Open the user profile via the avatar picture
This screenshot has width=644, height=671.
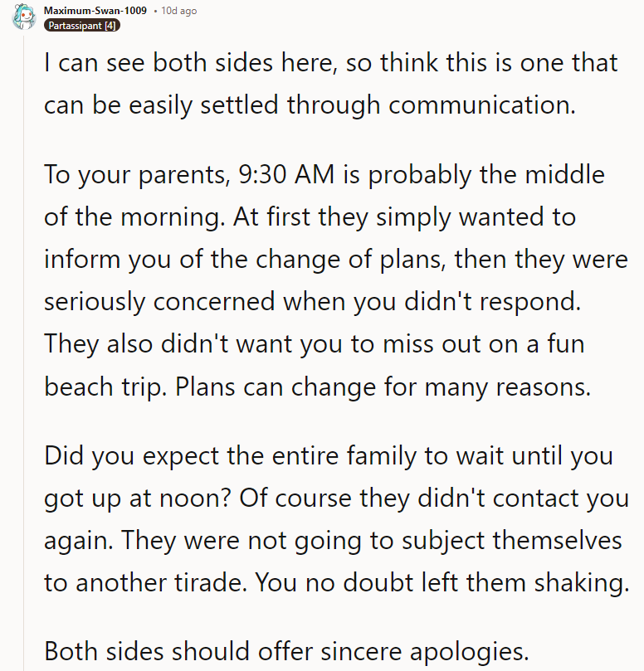pyautogui.click(x=24, y=17)
